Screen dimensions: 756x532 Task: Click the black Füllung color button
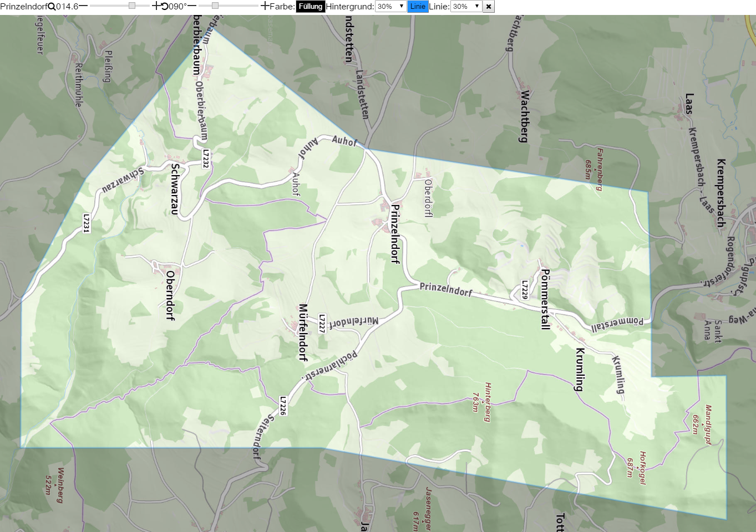[311, 7]
